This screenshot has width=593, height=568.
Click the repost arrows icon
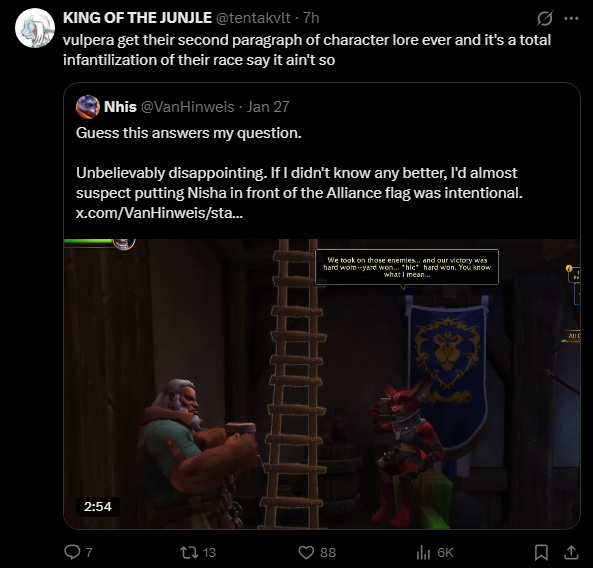(x=189, y=552)
